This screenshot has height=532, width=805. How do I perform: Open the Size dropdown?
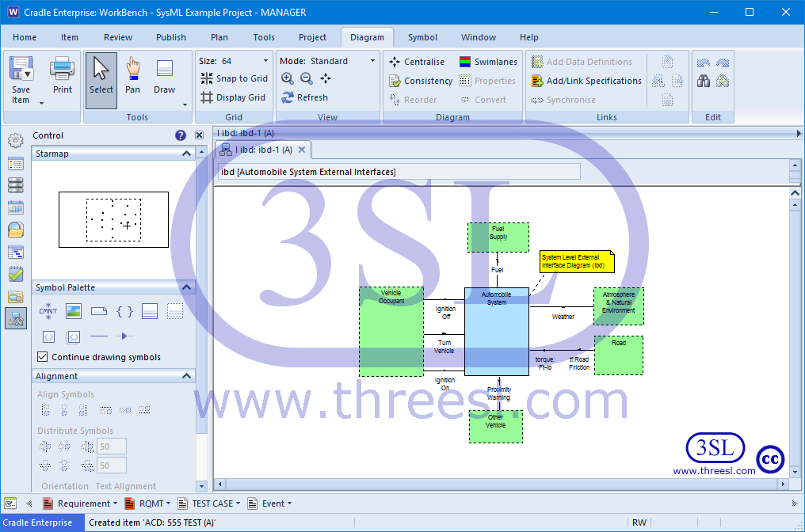tap(265, 60)
